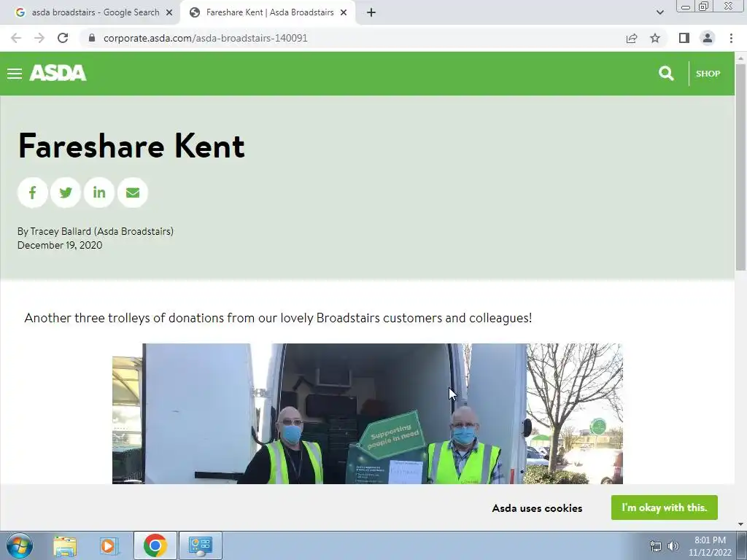Click Chrome icon in taskbar
This screenshot has width=747, height=560.
point(155,545)
